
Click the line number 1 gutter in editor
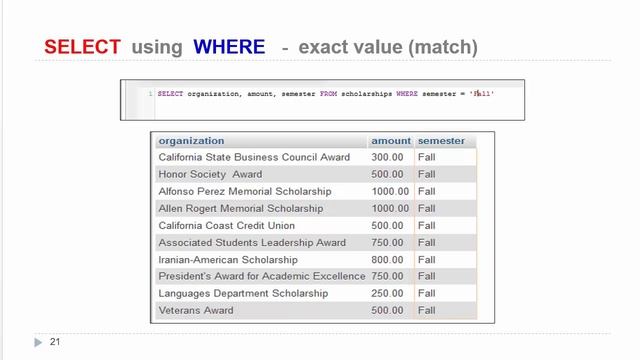pos(150,94)
